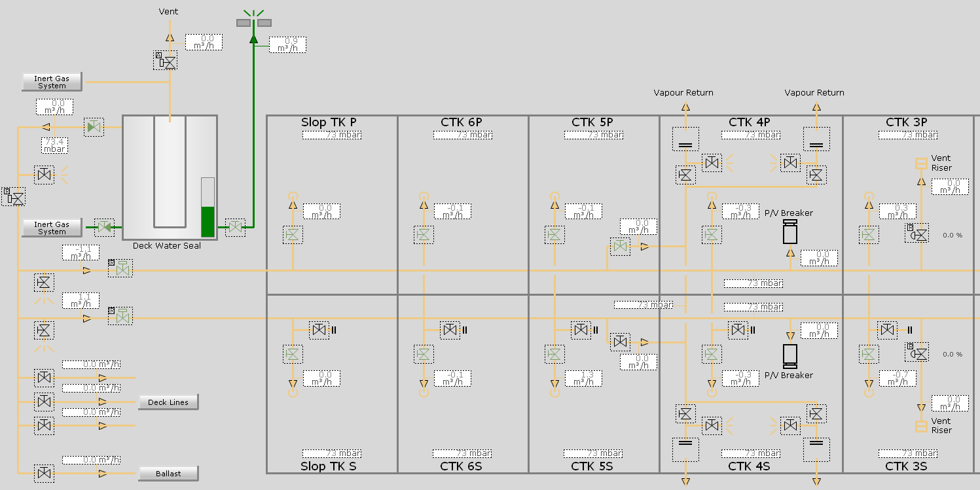Screen dimensions: 980x490
Task: Click the Deck Water Seal level gauge
Action: point(208,207)
